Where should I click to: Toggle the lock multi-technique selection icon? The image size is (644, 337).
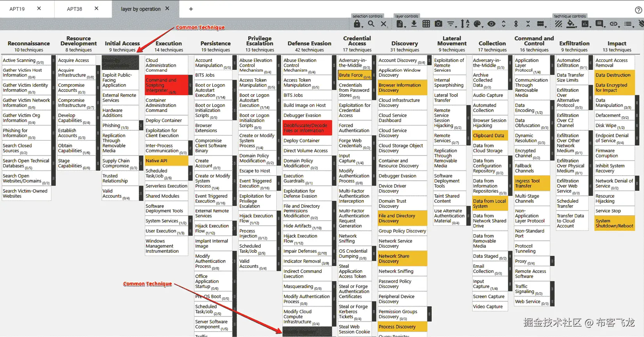coord(357,24)
